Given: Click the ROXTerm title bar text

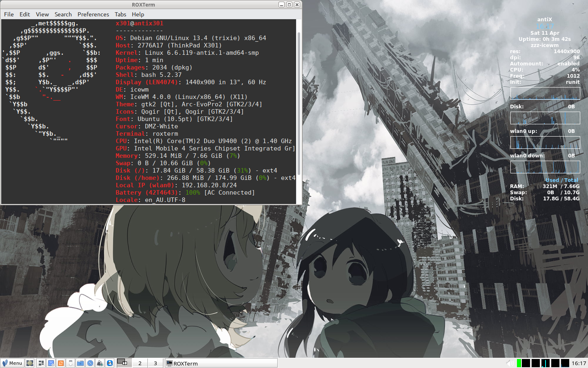Looking at the screenshot, I should (x=143, y=4).
